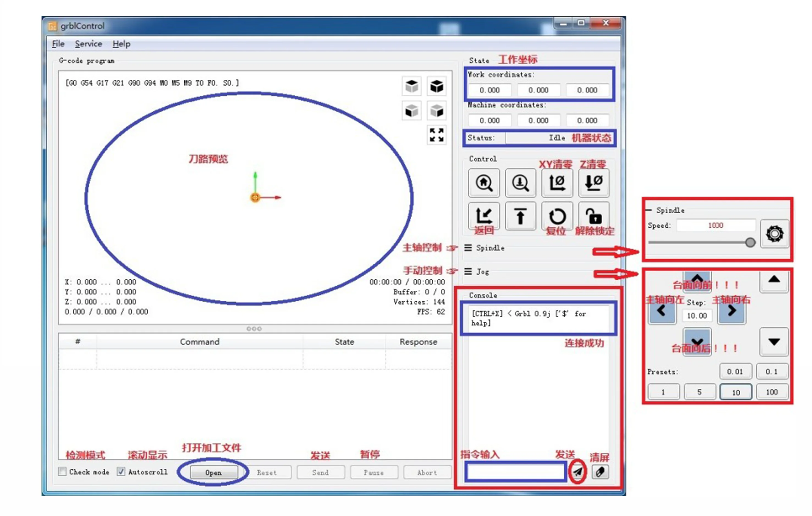Click the return-to-origin arrow icon
Viewport: 812px width, 516px height.
point(484,216)
